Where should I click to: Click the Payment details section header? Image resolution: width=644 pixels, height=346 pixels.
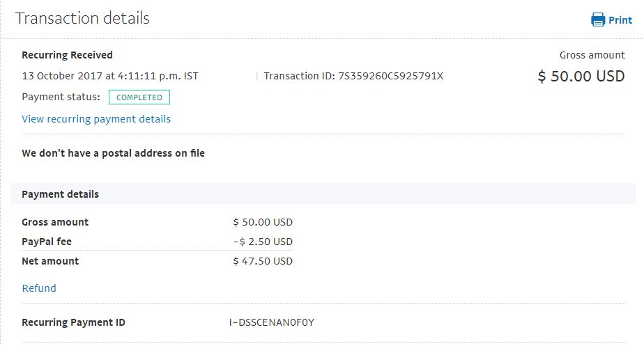pyautogui.click(x=61, y=194)
